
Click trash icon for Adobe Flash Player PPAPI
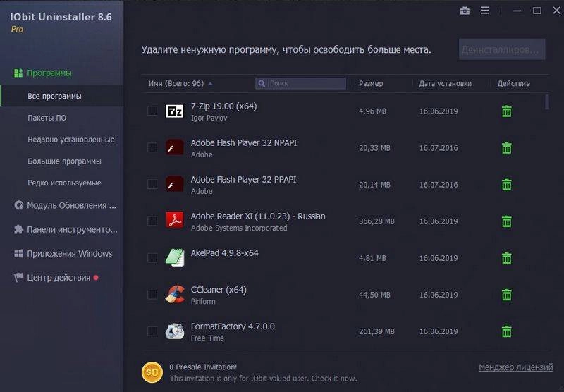pos(506,185)
